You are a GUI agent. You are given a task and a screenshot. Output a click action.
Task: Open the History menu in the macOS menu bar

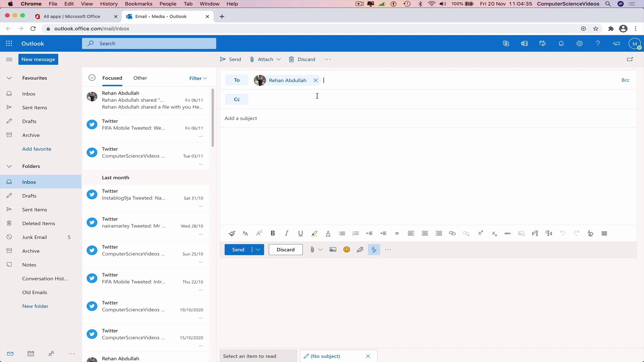pyautogui.click(x=109, y=4)
